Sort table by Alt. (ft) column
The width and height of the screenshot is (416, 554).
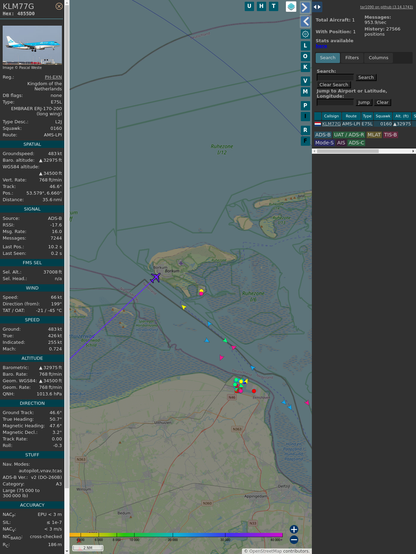[x=402, y=116]
